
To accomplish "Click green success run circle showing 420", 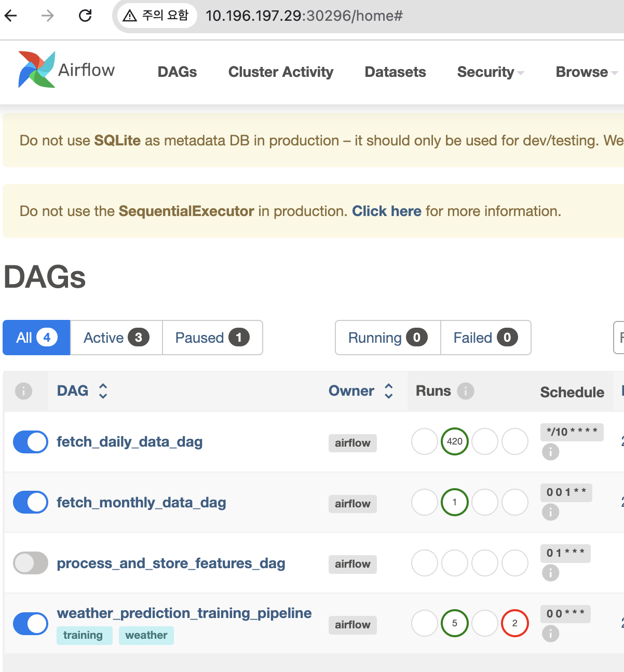I will pos(455,441).
